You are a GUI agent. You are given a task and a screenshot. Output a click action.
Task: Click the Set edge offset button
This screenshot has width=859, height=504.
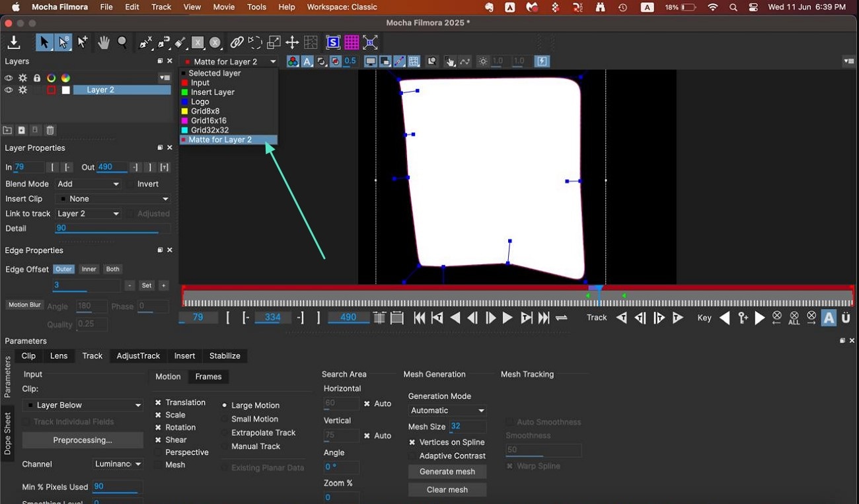click(147, 285)
